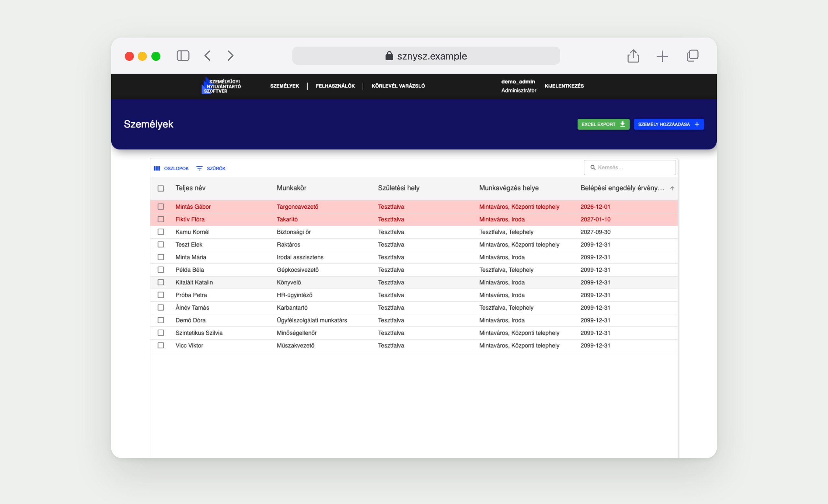Select the checkbox next to Kamu Kornél

(x=161, y=232)
